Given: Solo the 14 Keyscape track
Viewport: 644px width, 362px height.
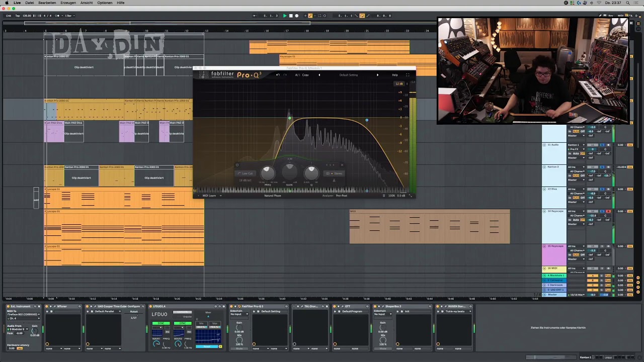Looking at the screenshot, I should 602,211.
